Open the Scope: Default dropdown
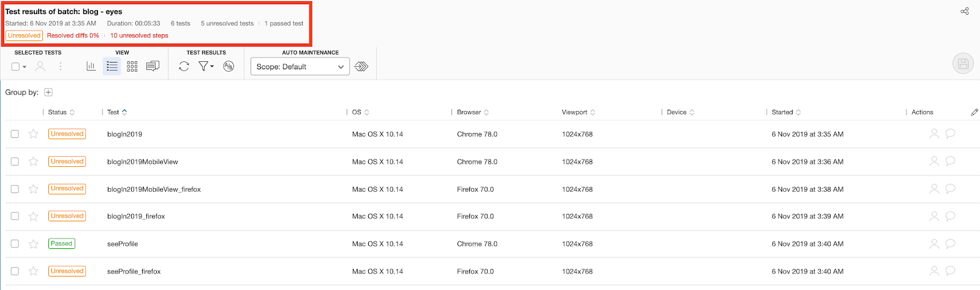The image size is (980, 290). 300,67
